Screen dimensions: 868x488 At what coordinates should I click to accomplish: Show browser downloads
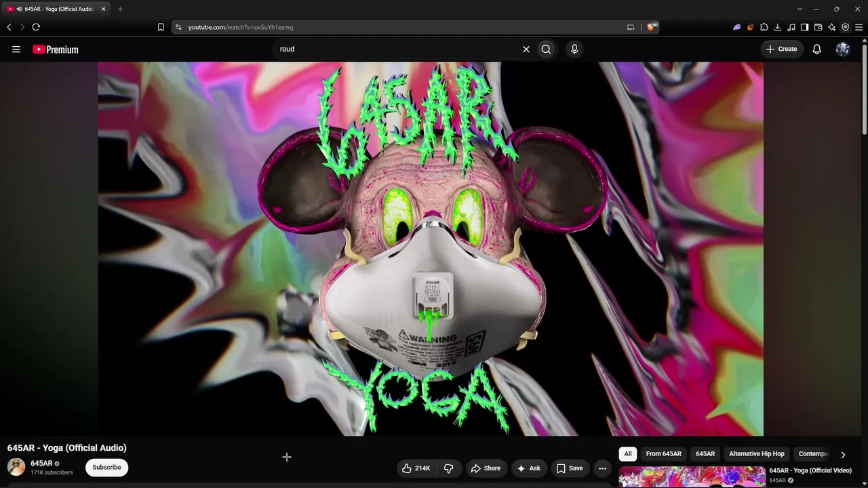click(x=778, y=27)
